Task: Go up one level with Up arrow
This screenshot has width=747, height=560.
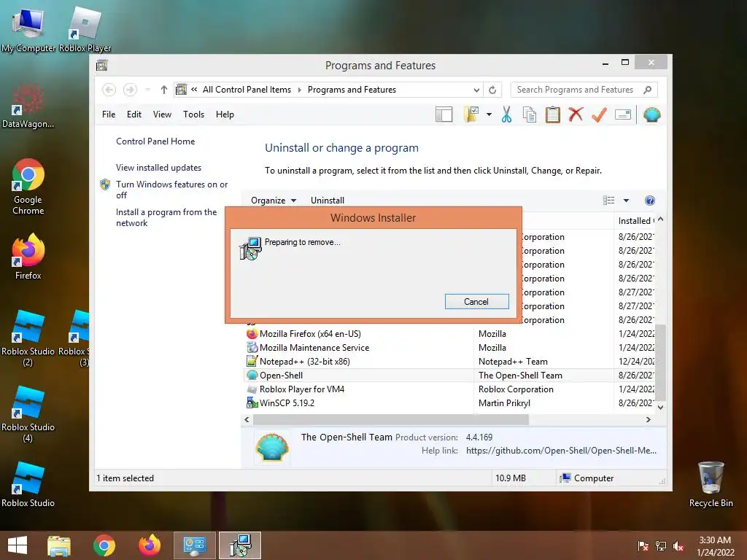Action: [164, 90]
